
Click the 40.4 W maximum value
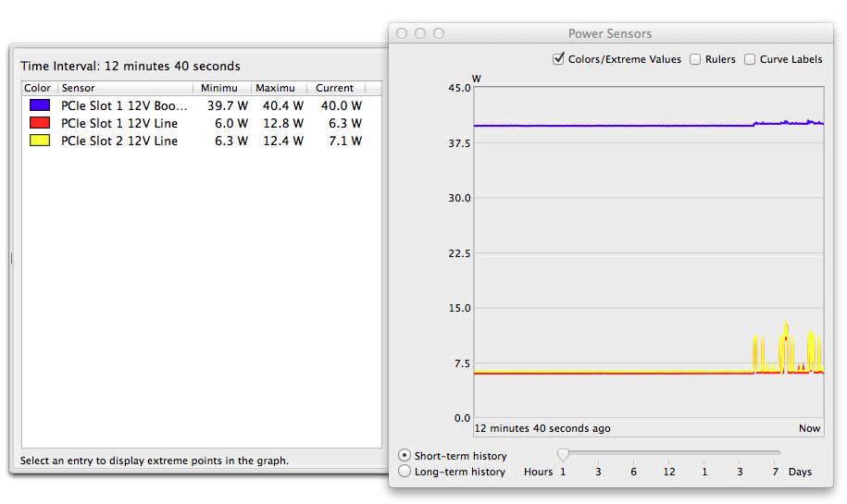pos(283,105)
